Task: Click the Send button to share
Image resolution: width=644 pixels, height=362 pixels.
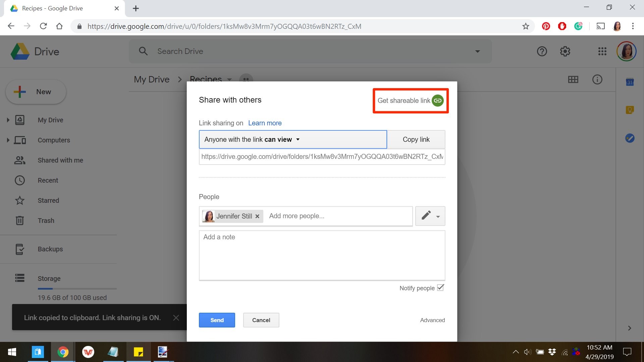Action: pyautogui.click(x=217, y=320)
